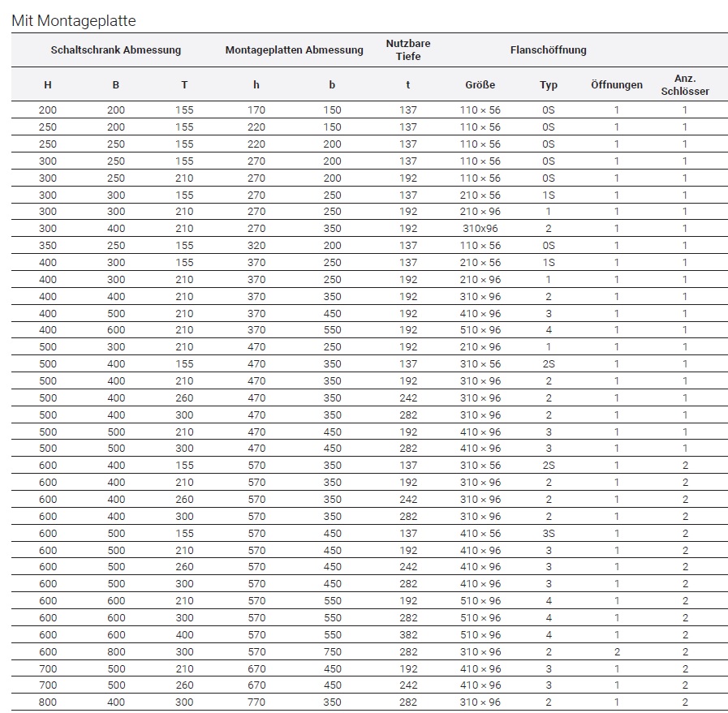Select the Öffnungen column header
This screenshot has height=713, width=728.
click(617, 85)
